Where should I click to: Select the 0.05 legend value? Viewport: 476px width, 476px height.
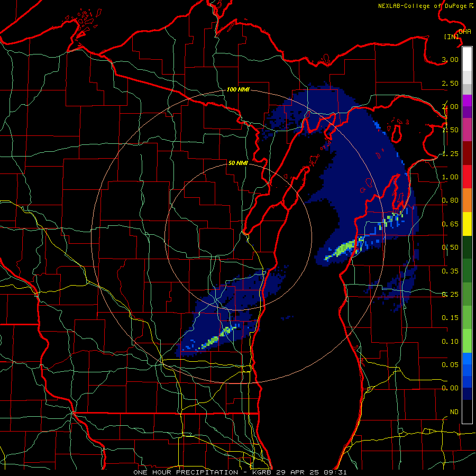(x=450, y=364)
